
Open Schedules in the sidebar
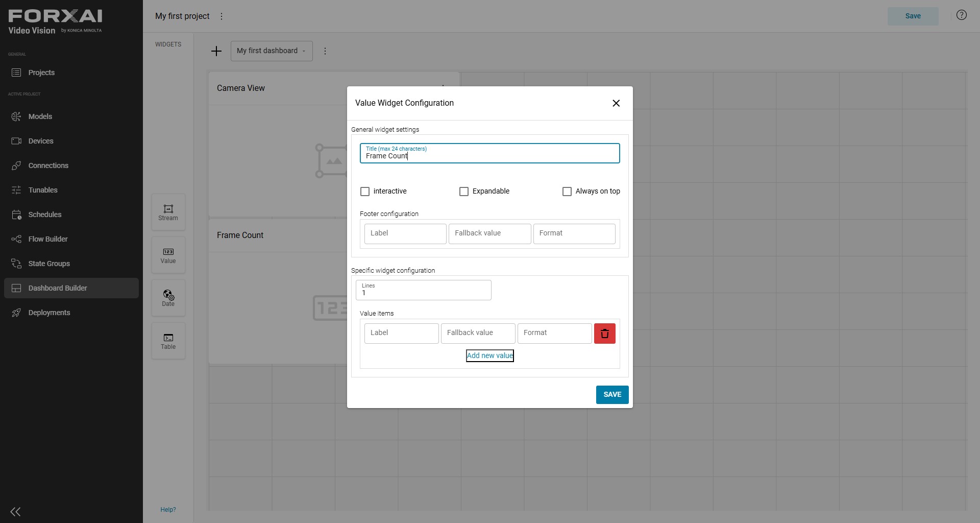coord(71,215)
